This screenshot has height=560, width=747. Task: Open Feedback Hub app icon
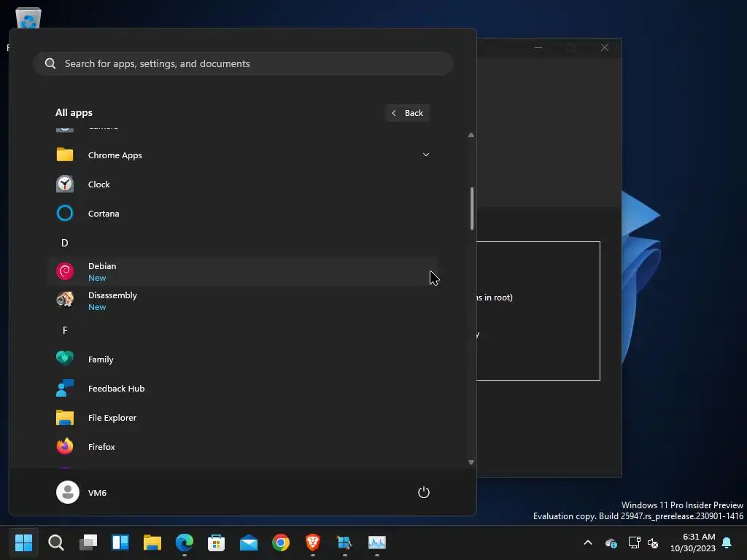point(65,388)
